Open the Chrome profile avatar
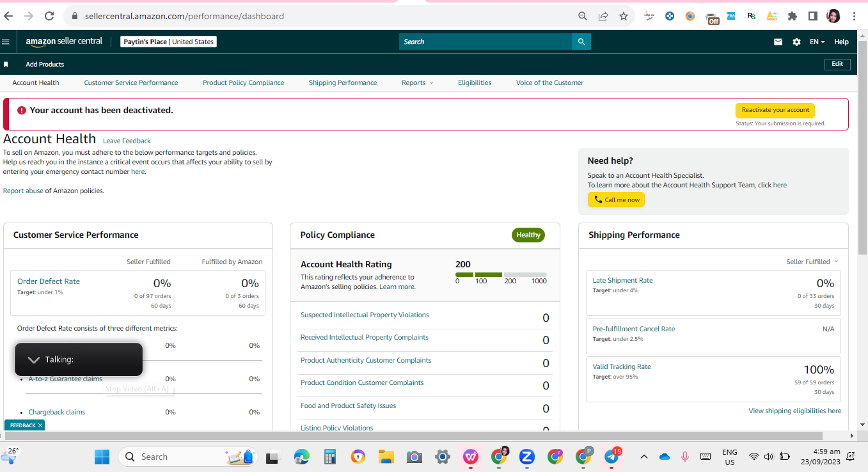The width and height of the screenshot is (868, 472). pyautogui.click(x=833, y=16)
